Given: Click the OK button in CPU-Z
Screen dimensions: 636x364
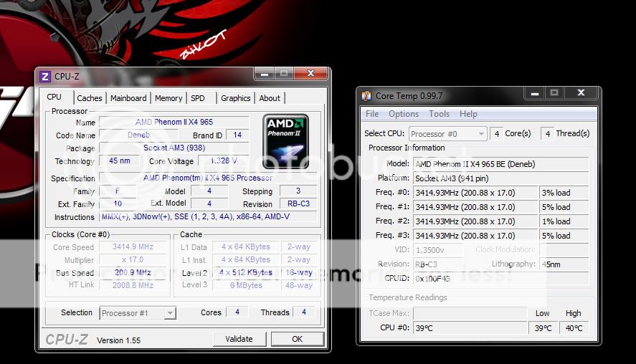Looking at the screenshot, I should pos(298,339).
